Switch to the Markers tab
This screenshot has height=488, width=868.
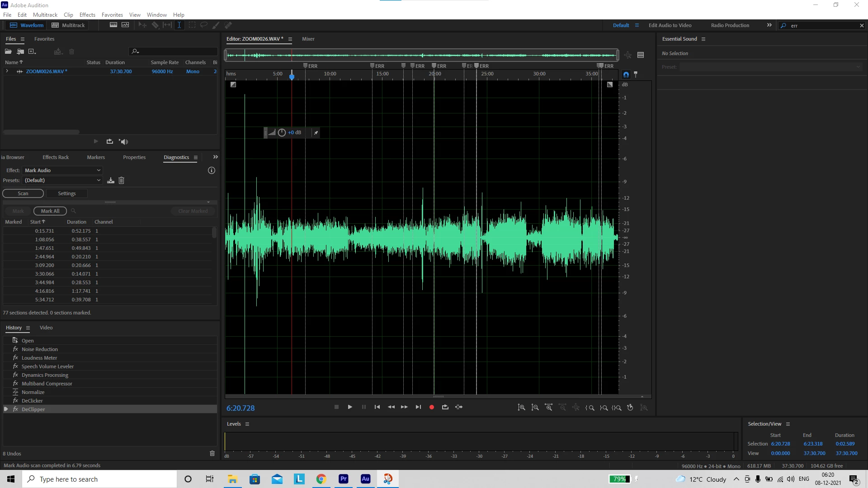pos(96,157)
